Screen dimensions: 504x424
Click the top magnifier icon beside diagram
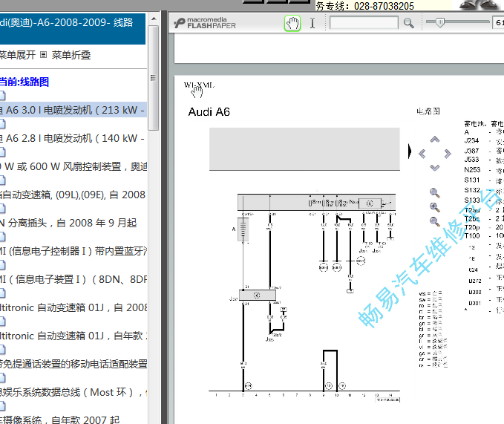pyautogui.click(x=434, y=193)
